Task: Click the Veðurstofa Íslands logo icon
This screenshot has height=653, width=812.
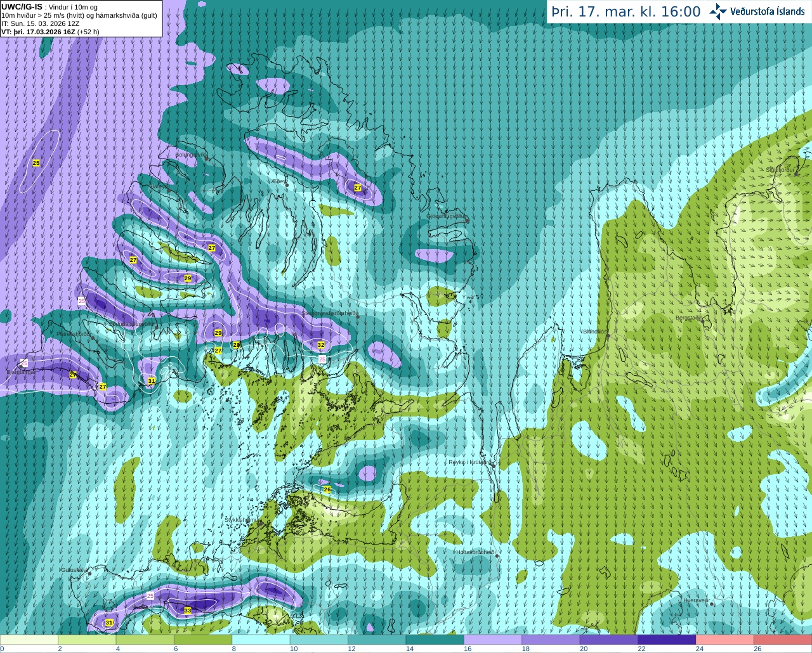Action: click(718, 11)
